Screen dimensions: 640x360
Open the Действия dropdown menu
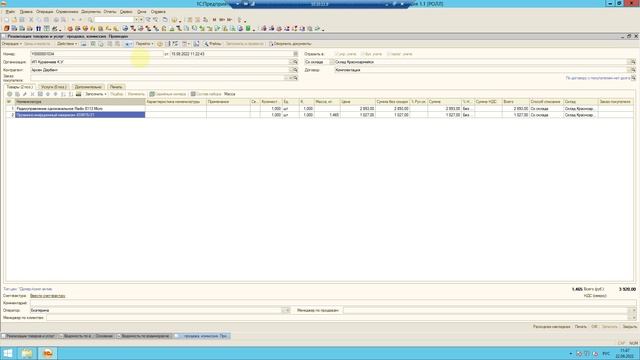coord(67,44)
